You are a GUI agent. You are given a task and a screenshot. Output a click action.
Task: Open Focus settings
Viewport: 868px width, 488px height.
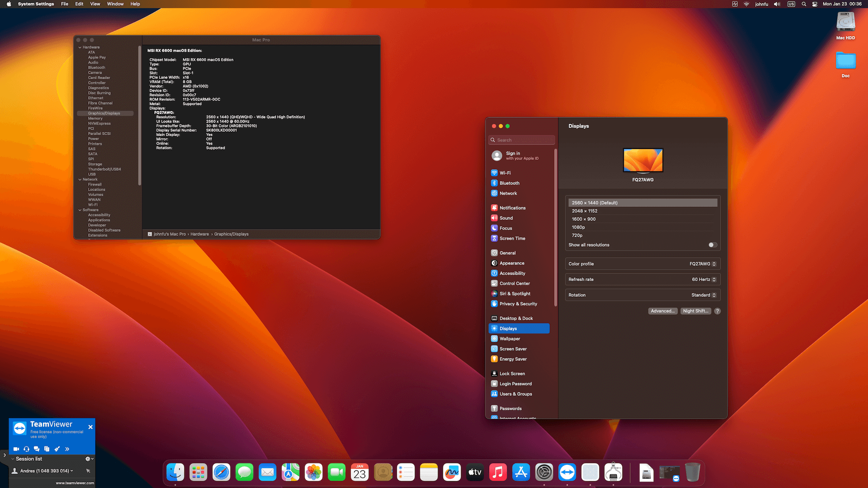point(519,228)
